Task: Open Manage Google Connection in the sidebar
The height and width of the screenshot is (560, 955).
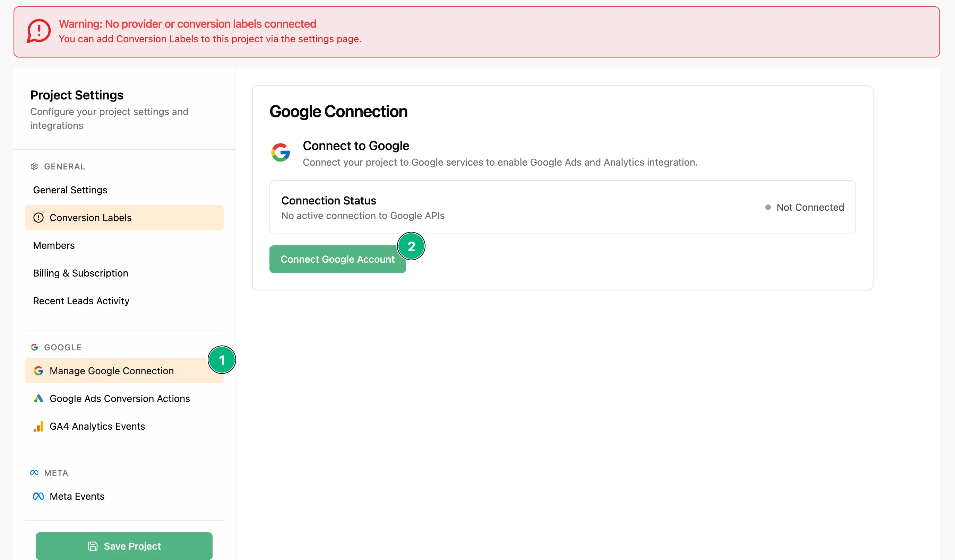Action: 111,371
